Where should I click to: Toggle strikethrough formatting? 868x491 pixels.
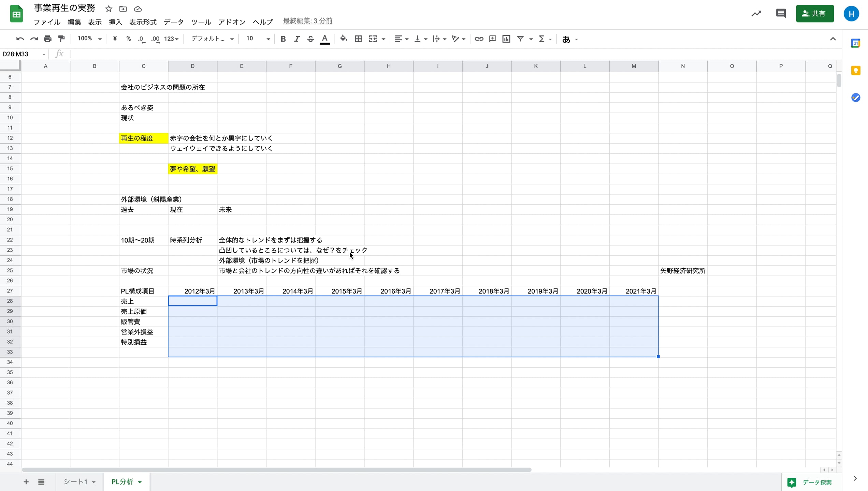[310, 39]
